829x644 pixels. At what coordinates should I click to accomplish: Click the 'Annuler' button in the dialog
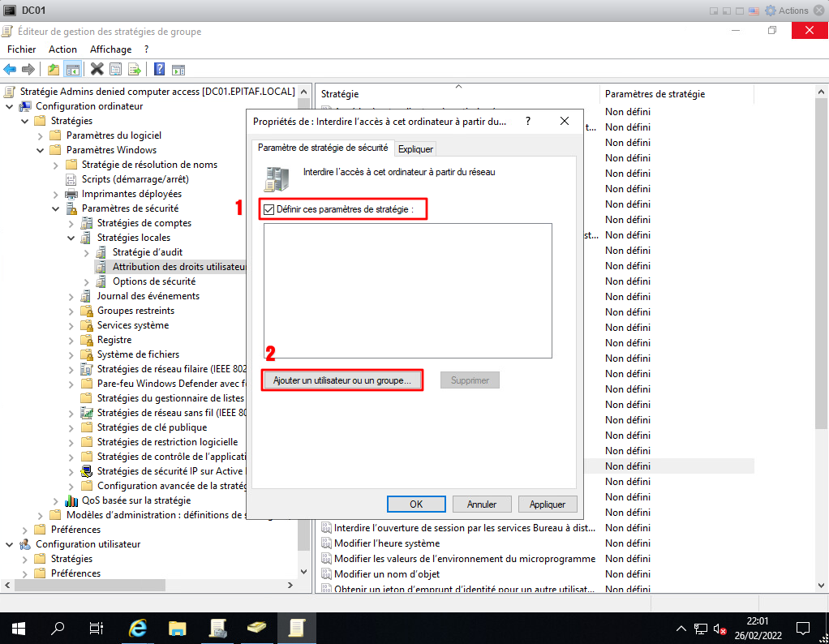[x=482, y=504]
